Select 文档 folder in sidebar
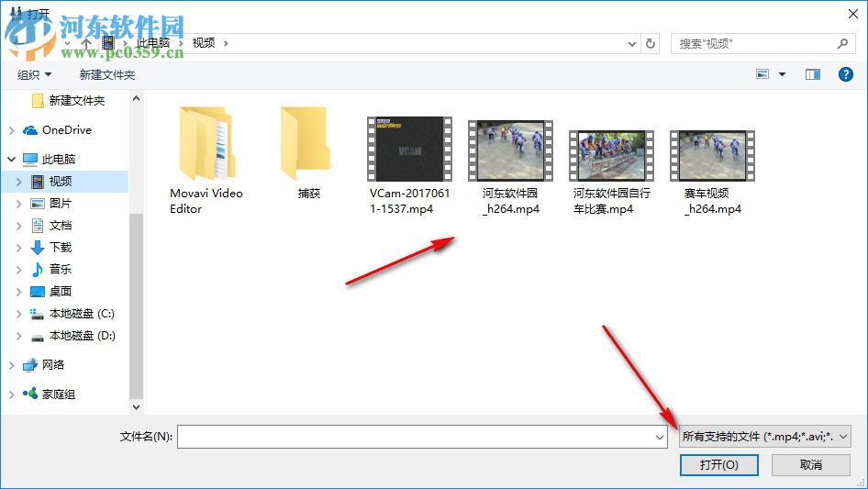This screenshot has width=868, height=489. [60, 226]
